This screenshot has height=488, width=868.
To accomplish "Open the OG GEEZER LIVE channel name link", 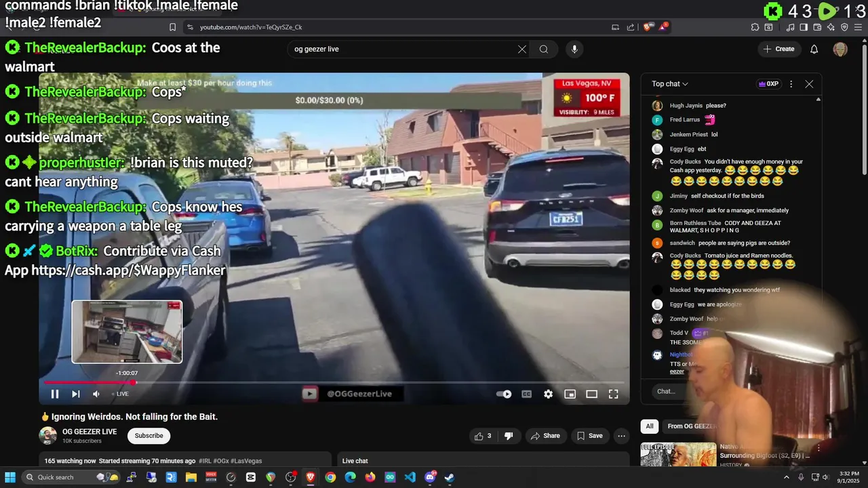I will [x=90, y=432].
